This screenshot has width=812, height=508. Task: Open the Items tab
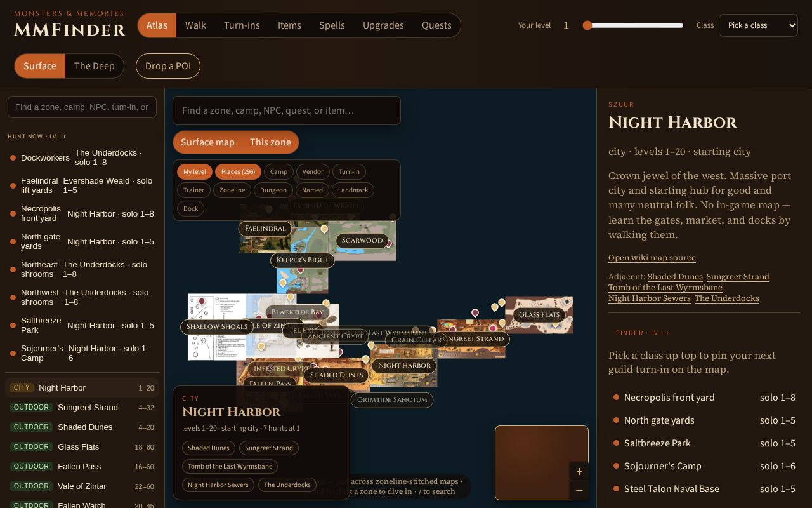[x=289, y=25]
